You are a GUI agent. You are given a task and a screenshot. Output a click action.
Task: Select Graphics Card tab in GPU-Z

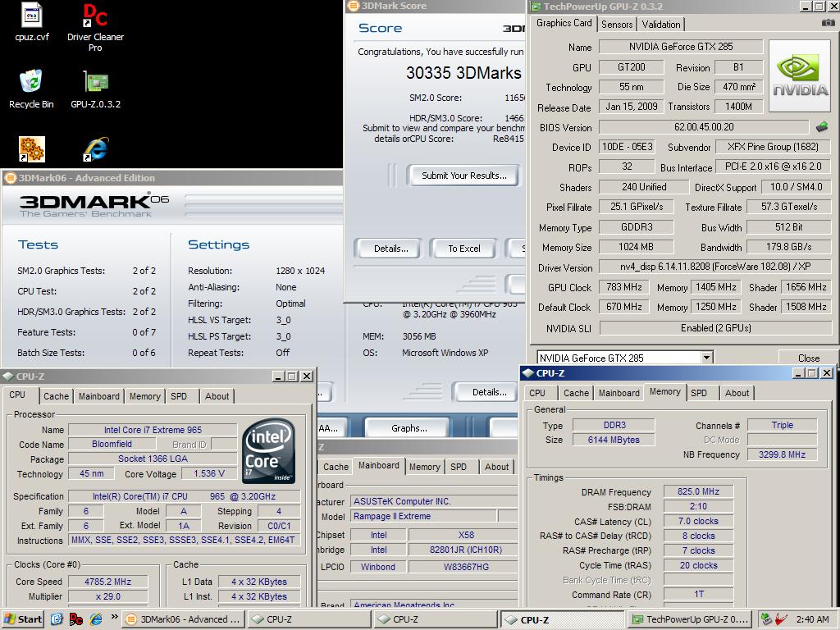click(x=564, y=23)
